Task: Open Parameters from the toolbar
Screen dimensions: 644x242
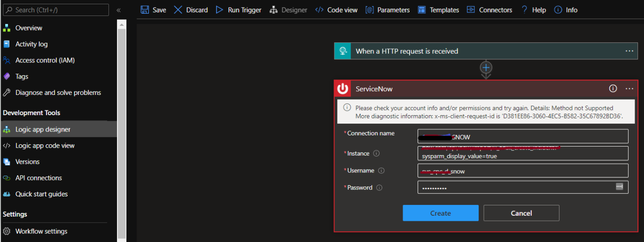Action: pyautogui.click(x=387, y=10)
